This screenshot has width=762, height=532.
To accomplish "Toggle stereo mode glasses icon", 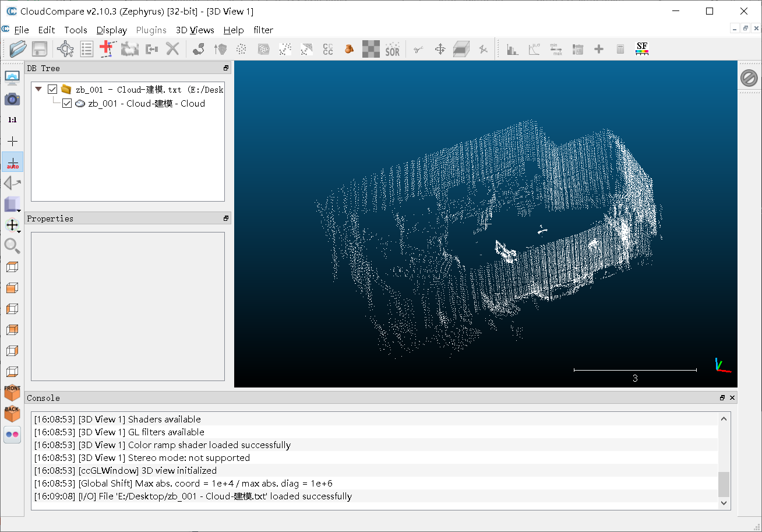I will pyautogui.click(x=12, y=434).
